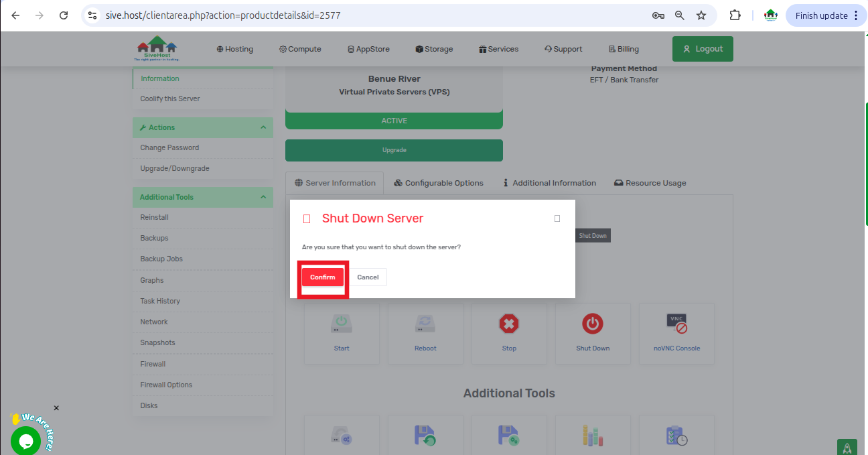The height and width of the screenshot is (455, 868).
Task: Open the live chat bubble
Action: 25,440
